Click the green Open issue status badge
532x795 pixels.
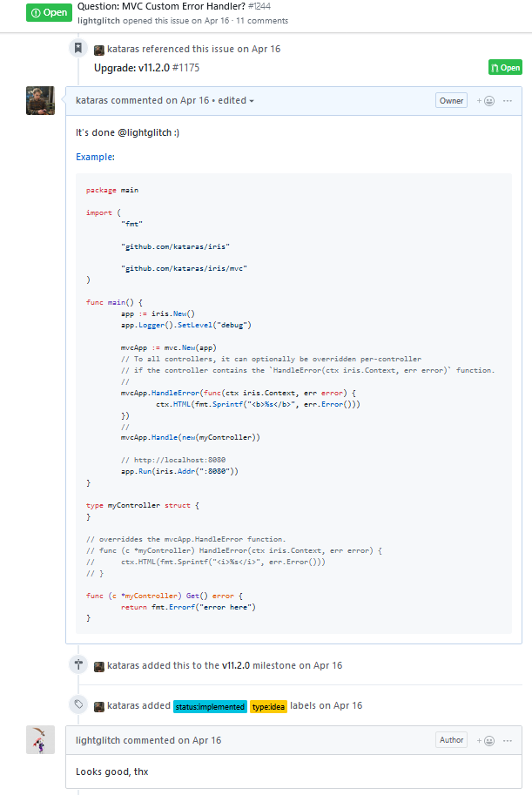coord(49,12)
